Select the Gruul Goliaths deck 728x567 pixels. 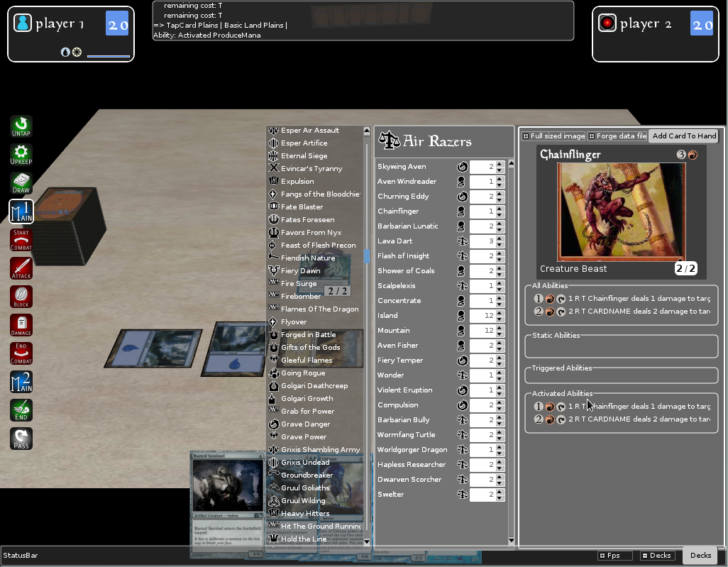(x=305, y=488)
